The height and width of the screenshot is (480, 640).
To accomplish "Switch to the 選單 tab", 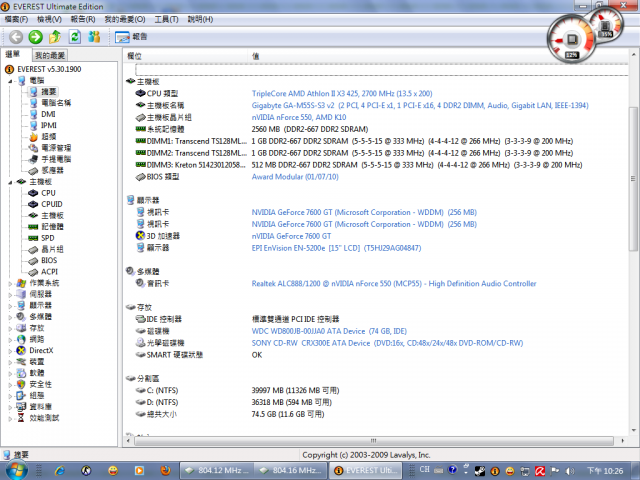I will pyautogui.click(x=13, y=54).
